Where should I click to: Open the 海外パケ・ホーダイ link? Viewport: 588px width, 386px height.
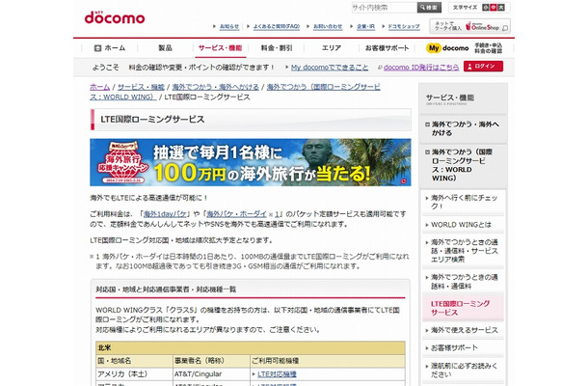[236, 214]
